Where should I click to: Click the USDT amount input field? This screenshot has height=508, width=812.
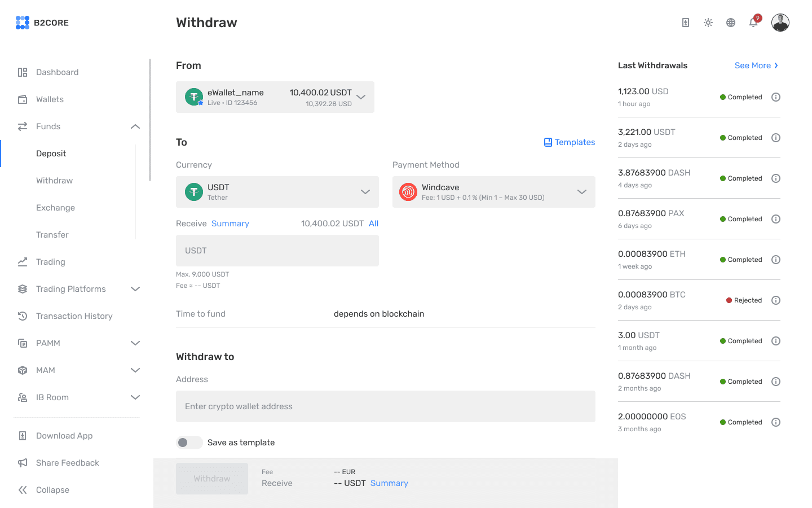(x=277, y=251)
